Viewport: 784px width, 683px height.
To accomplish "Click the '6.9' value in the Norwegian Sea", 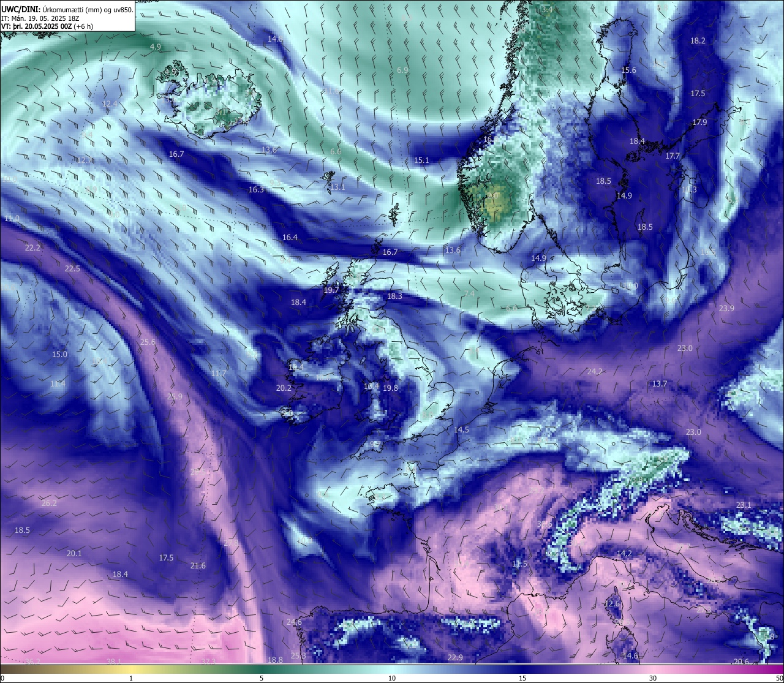I will click(x=402, y=70).
